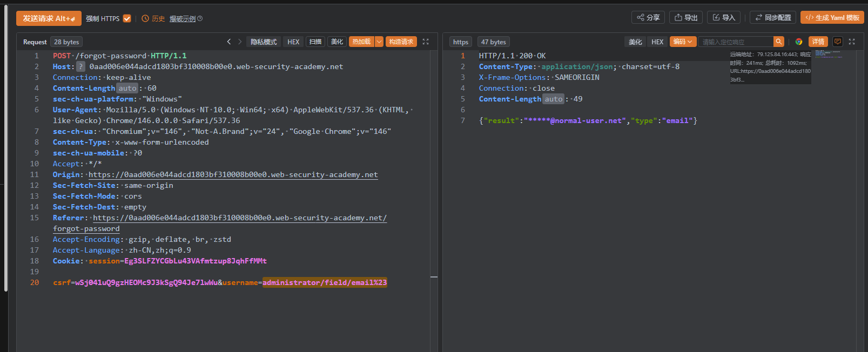Expand the response panel to fullscreen

point(852,42)
